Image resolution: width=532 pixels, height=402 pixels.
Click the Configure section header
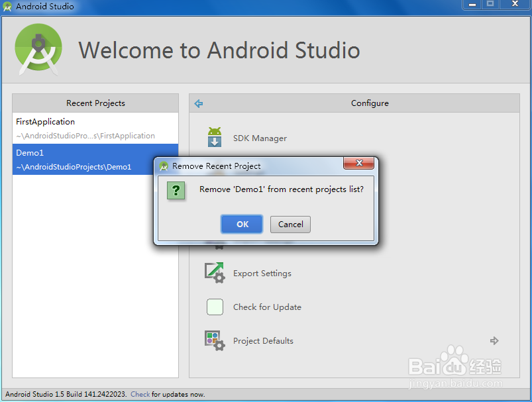pos(370,103)
